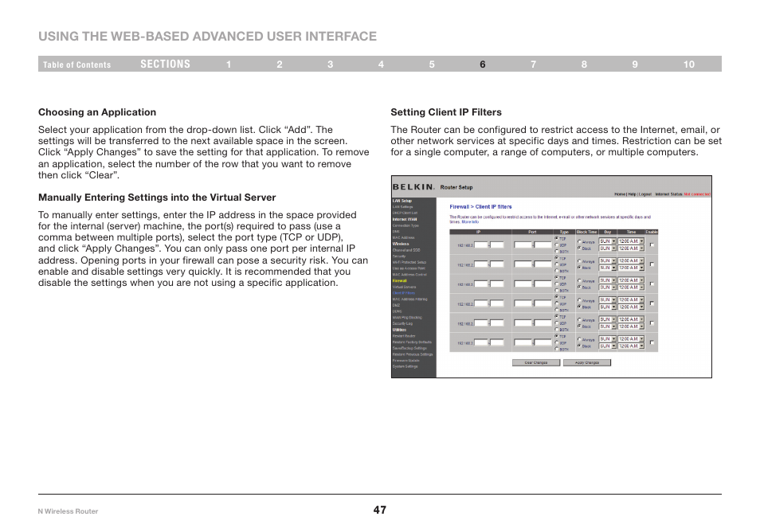The width and height of the screenshot is (760, 532).
Task: Click the Clear Changes button
Action: (x=536, y=362)
